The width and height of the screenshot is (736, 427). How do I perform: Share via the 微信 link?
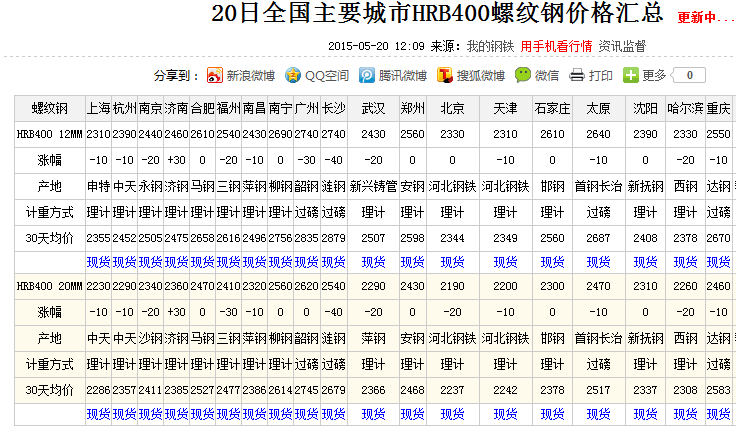click(x=547, y=76)
